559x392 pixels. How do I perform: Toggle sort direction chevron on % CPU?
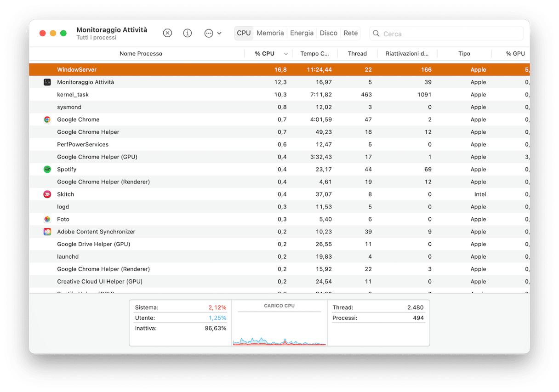(286, 54)
